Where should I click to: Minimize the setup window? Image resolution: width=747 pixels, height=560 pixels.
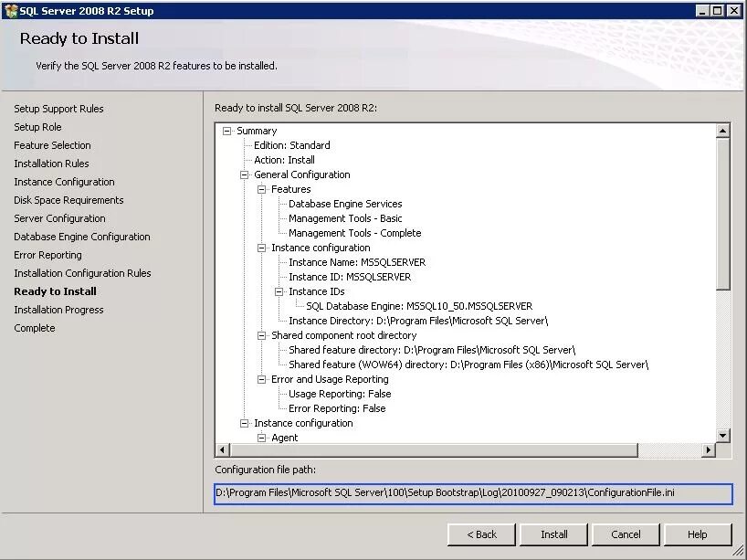click(x=701, y=10)
